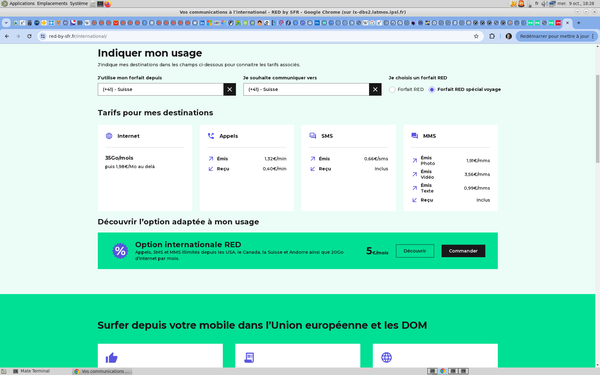
Task: Open the Chrome profile avatar
Action: pyautogui.click(x=509, y=36)
